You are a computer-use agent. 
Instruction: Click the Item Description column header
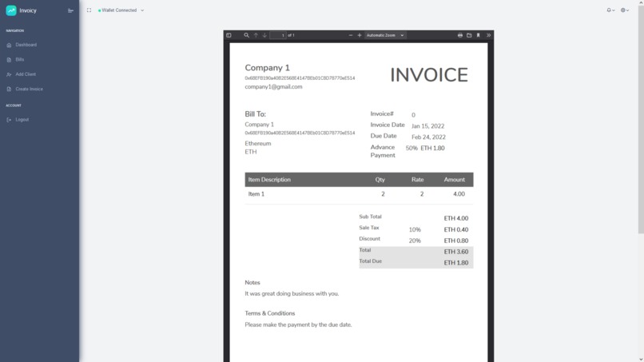click(x=269, y=180)
